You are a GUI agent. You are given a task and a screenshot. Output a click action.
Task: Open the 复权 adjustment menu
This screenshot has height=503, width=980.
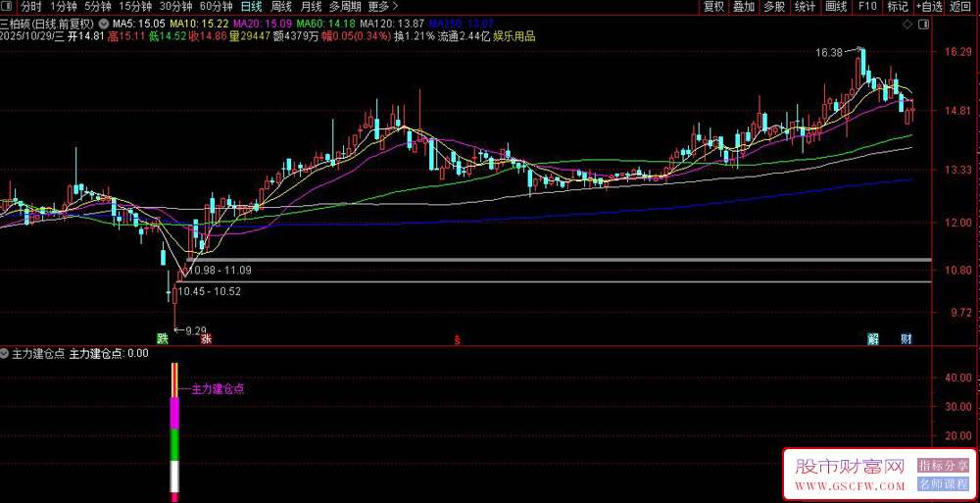coord(713,7)
